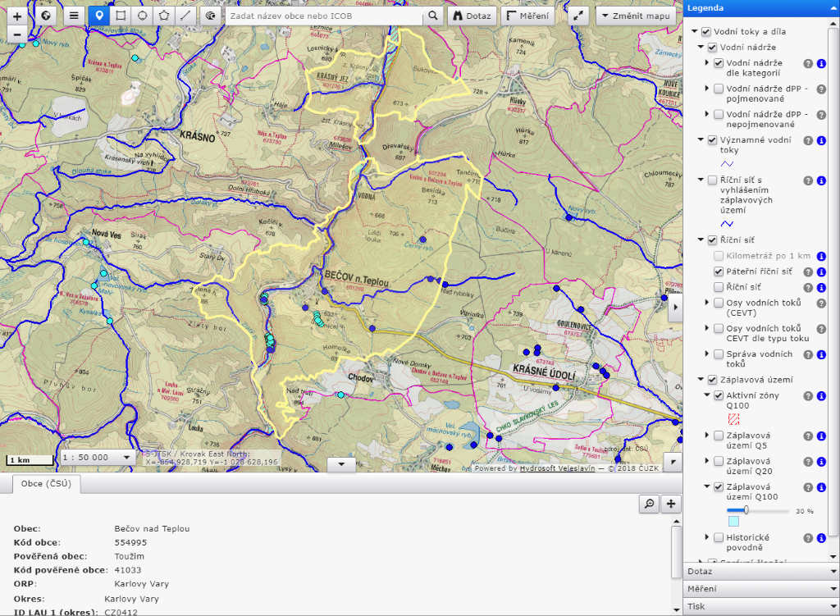Expand the Historické povodně item

click(707, 537)
